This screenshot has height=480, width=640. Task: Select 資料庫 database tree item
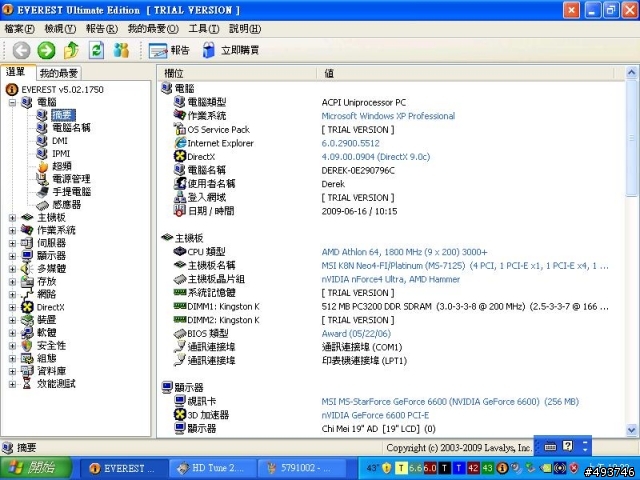click(51, 371)
